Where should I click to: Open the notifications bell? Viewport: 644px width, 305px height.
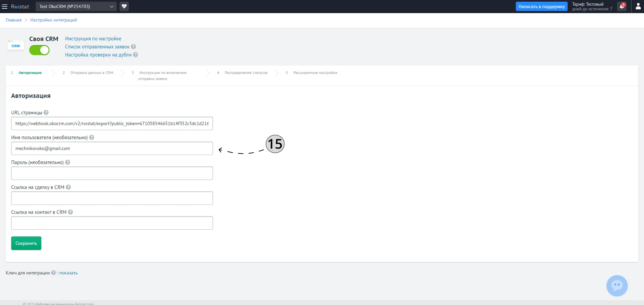622,6
